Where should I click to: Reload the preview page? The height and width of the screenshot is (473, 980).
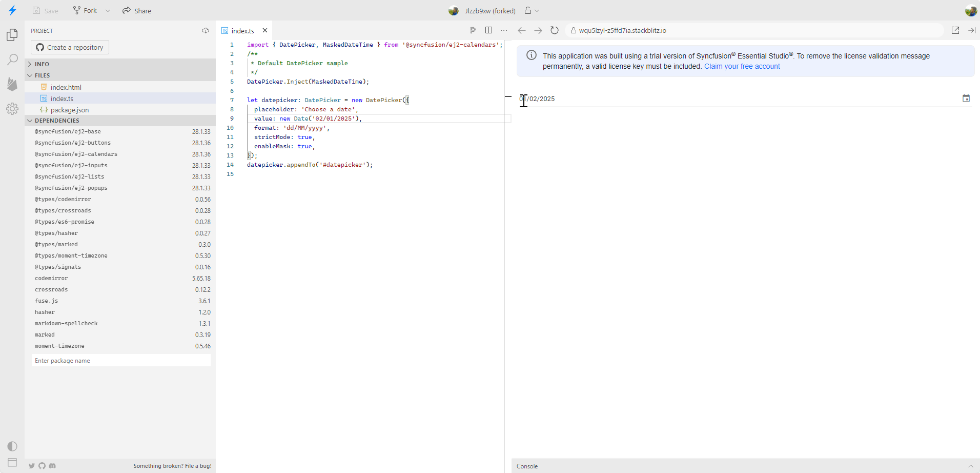554,31
